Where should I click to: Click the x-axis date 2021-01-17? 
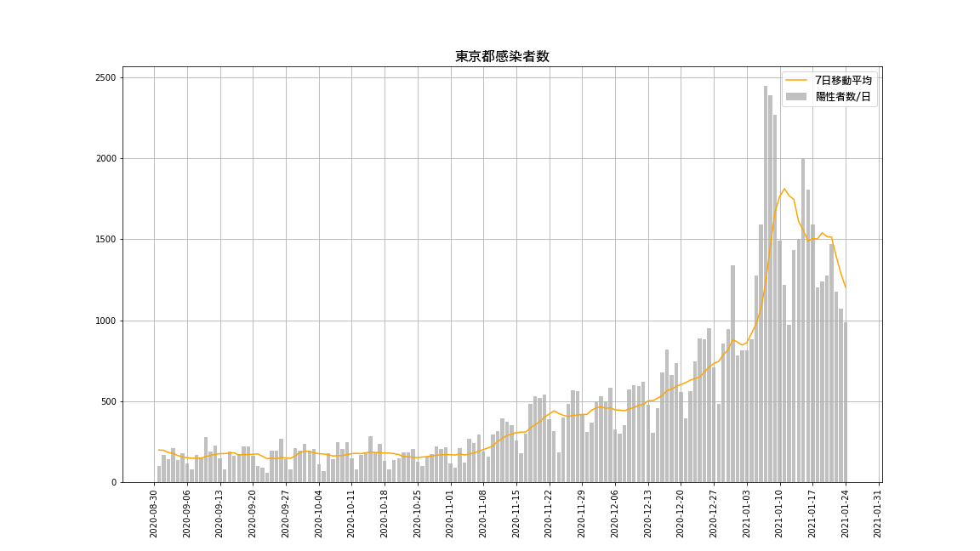812,514
